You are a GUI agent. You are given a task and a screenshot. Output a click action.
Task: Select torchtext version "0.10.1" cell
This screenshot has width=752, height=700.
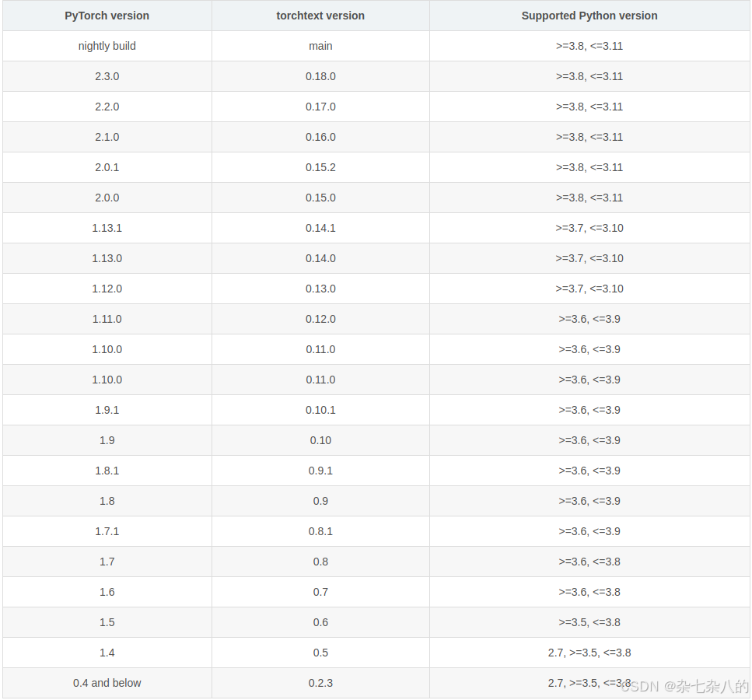(320, 410)
